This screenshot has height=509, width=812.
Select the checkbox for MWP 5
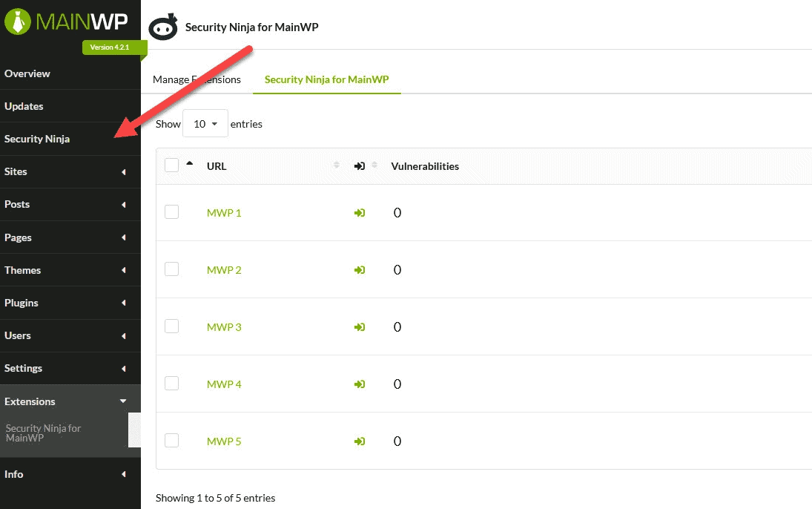pyautogui.click(x=171, y=440)
